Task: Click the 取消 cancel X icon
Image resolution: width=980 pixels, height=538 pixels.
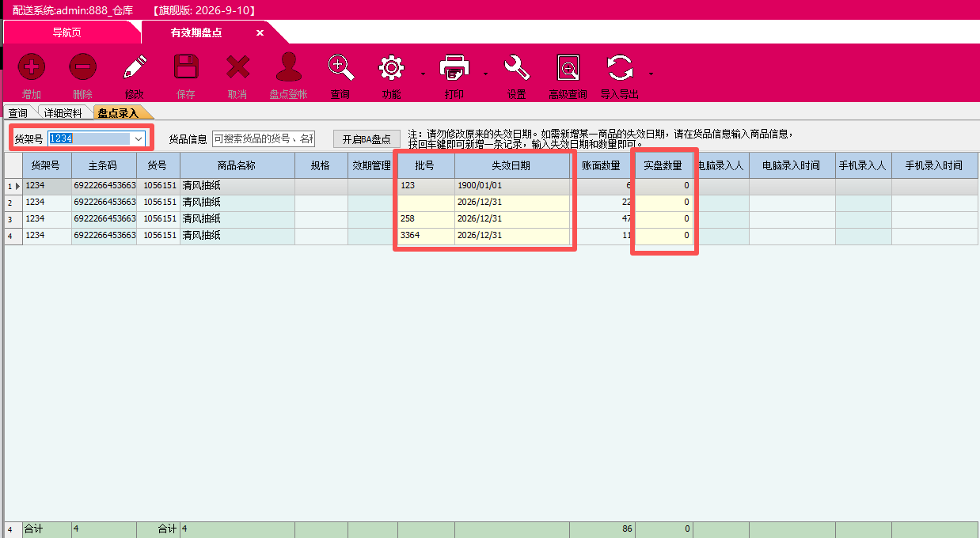Action: pyautogui.click(x=237, y=67)
